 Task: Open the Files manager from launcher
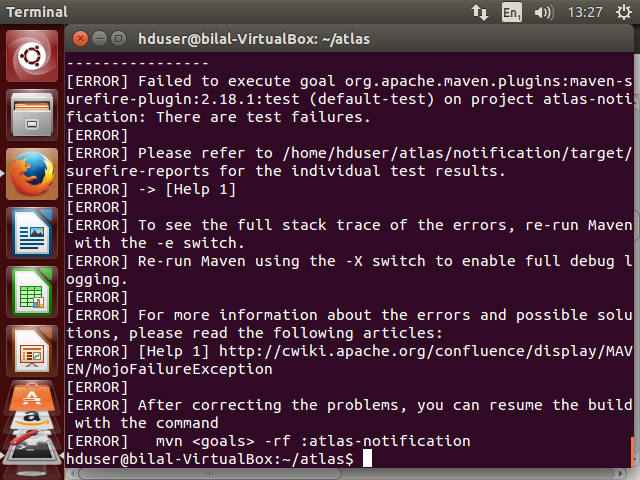click(x=32, y=115)
